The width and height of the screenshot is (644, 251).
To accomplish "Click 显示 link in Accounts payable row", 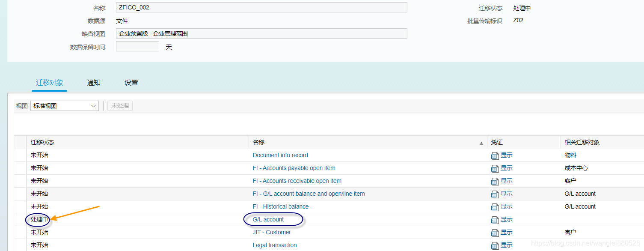I will (507, 168).
